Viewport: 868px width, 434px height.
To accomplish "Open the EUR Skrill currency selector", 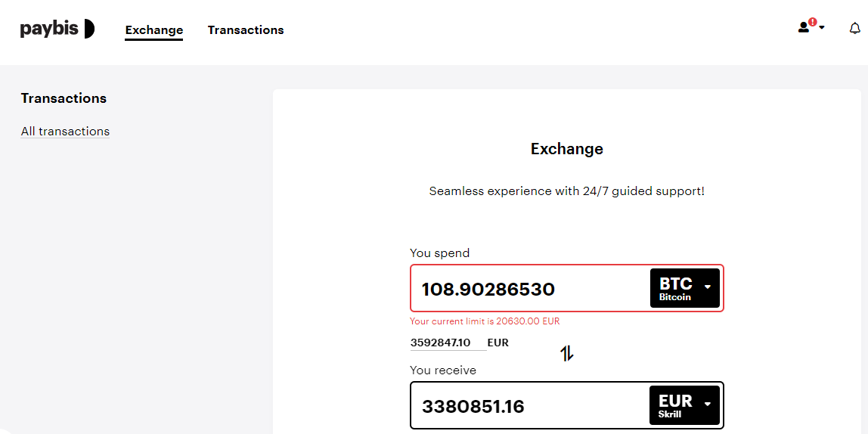I will [685, 405].
